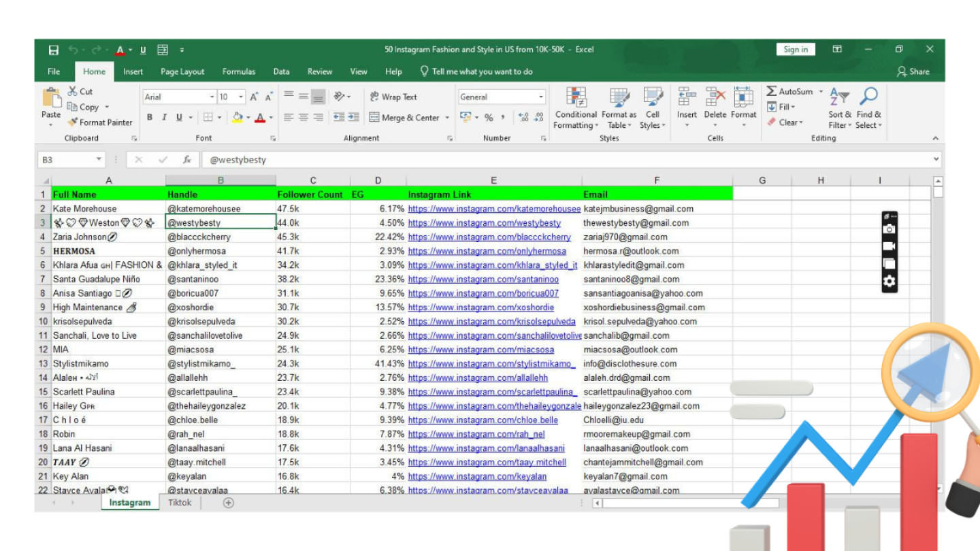
Task: Activate the Format Painter brush
Action: pyautogui.click(x=73, y=122)
